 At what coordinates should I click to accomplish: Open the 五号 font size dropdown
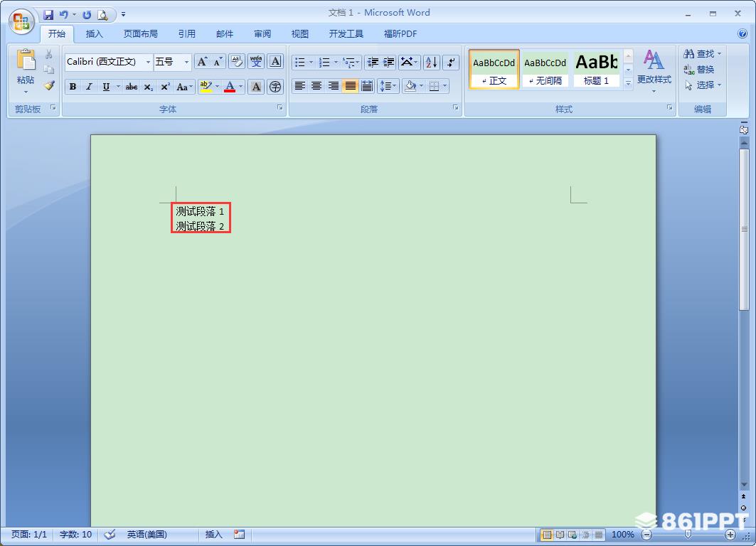click(186, 62)
